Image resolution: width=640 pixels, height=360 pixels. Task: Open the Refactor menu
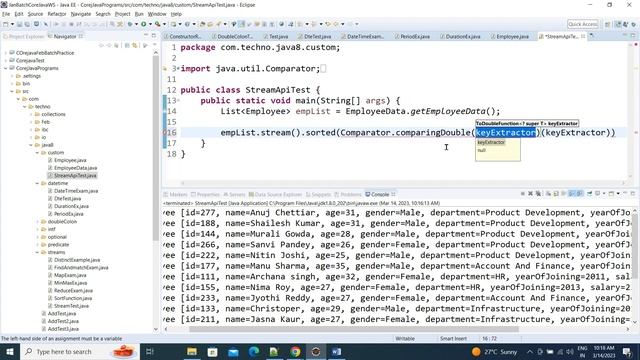pyautogui.click(x=57, y=14)
